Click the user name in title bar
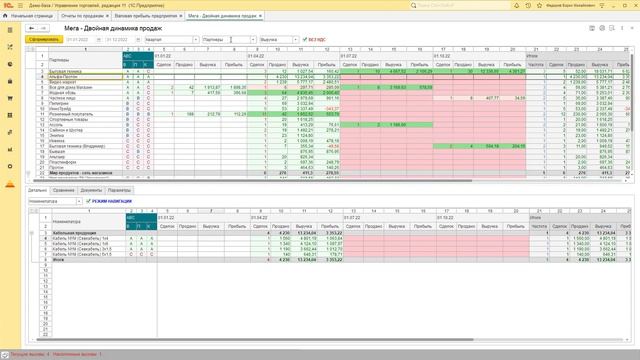The height and width of the screenshot is (360, 640). (570, 5)
